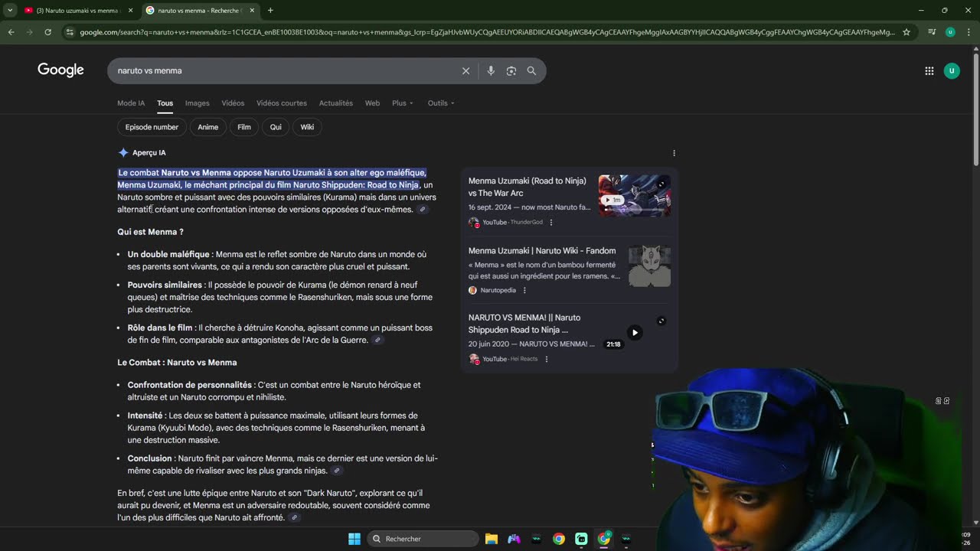Apply the Film filter chip
Screen dimensions: 980x551
[244, 127]
